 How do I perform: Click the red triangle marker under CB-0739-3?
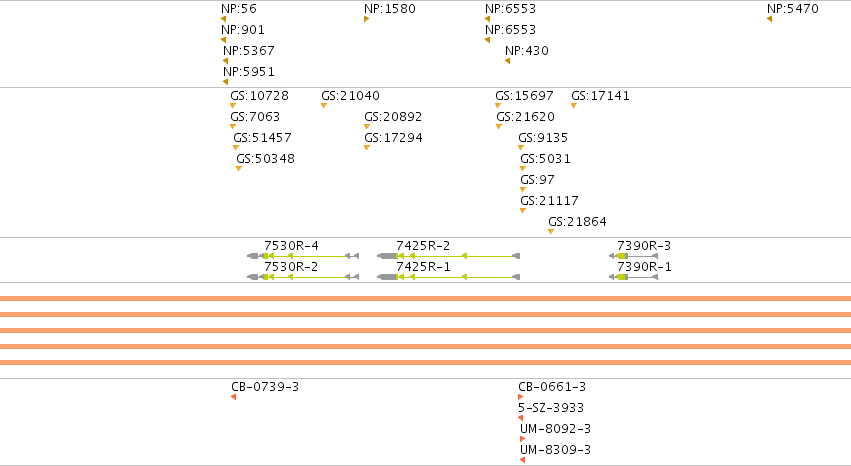[x=233, y=398]
